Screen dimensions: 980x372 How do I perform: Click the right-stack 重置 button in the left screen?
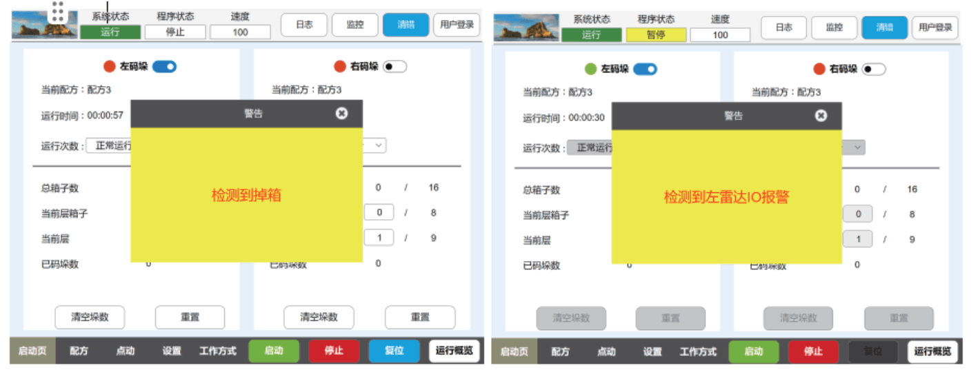point(420,318)
